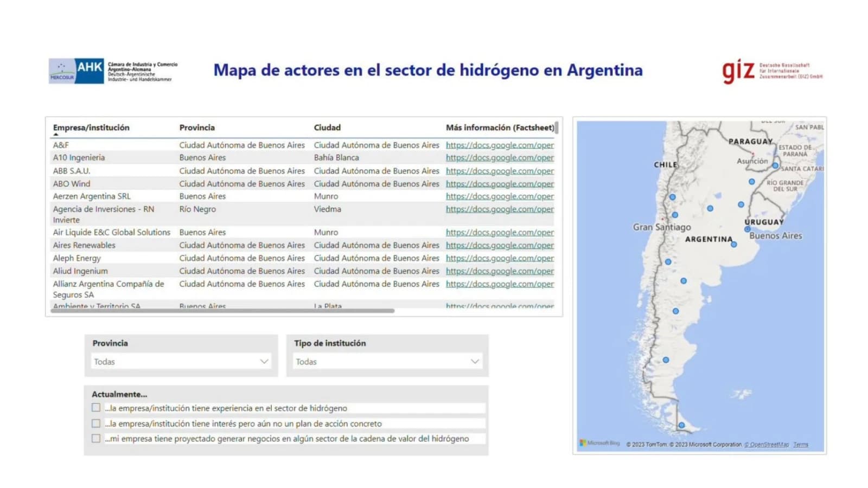Viewport: 868px width, 488px height.
Task: Tick the projected hydrogen business checkbox
Action: pyautogui.click(x=96, y=438)
